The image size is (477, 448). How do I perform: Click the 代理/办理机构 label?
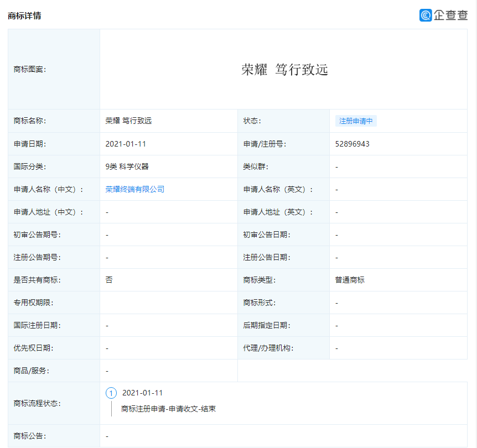pos(268,348)
